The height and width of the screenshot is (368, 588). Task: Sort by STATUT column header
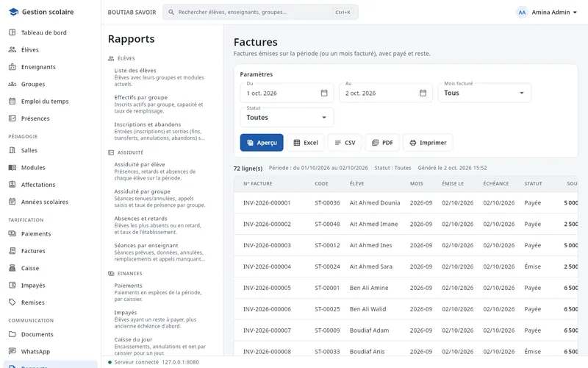pyautogui.click(x=533, y=183)
